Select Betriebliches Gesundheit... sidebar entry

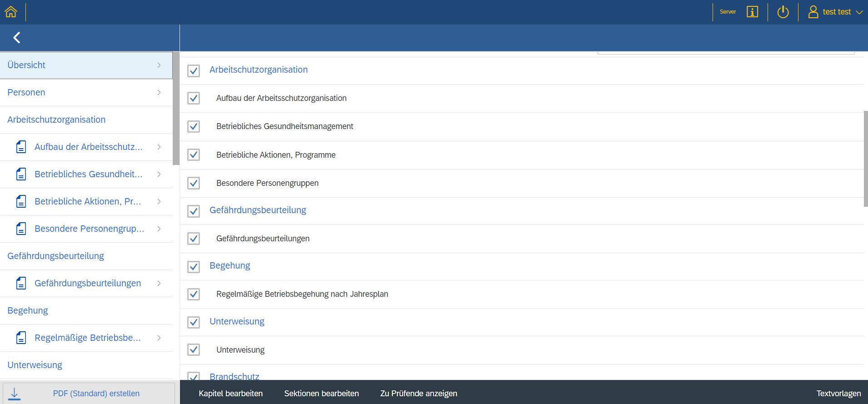[x=86, y=174]
